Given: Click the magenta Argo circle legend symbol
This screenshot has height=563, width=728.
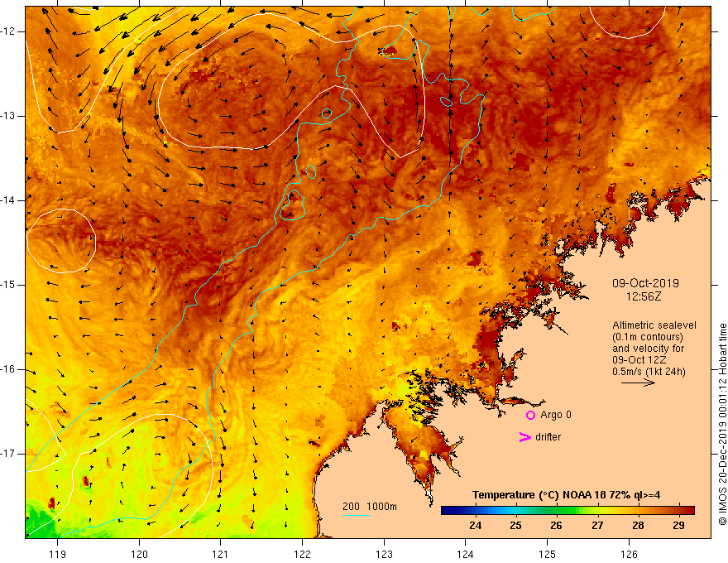Looking at the screenshot, I should click(x=530, y=415).
